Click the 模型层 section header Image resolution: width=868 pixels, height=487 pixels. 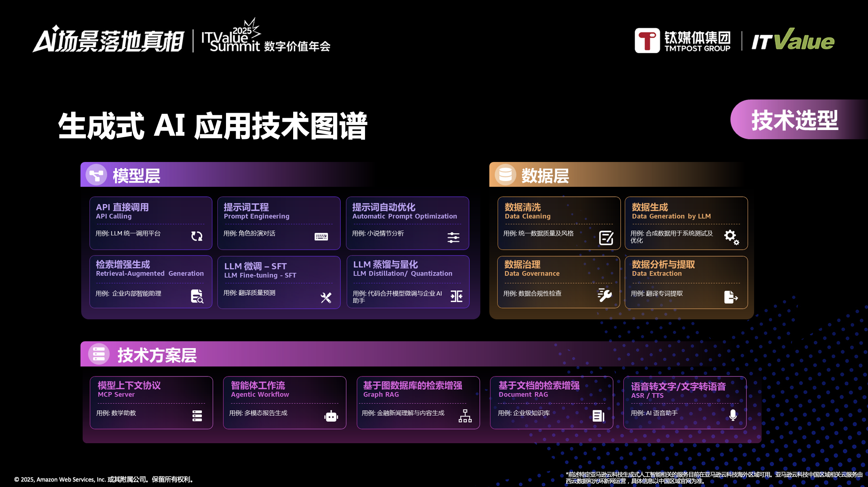[x=137, y=176]
